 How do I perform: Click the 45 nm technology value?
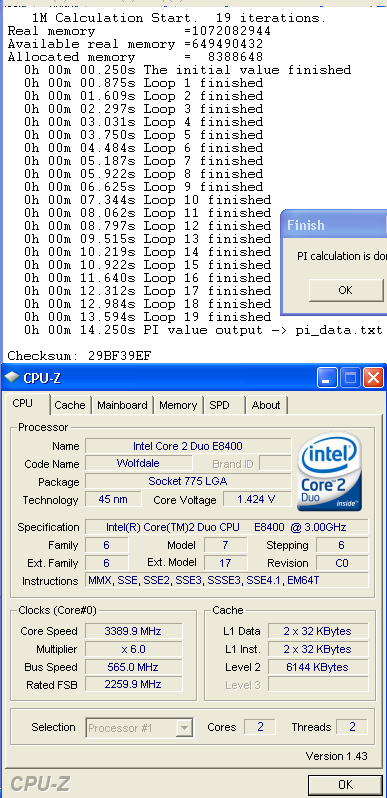coord(113,499)
